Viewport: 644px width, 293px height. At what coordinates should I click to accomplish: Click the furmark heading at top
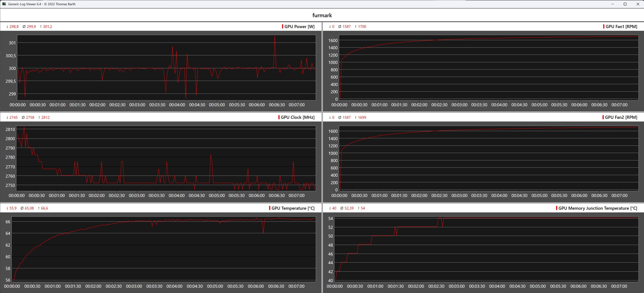point(322,15)
